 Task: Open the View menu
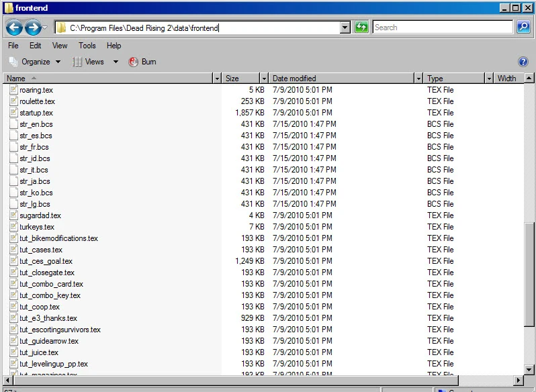[60, 46]
